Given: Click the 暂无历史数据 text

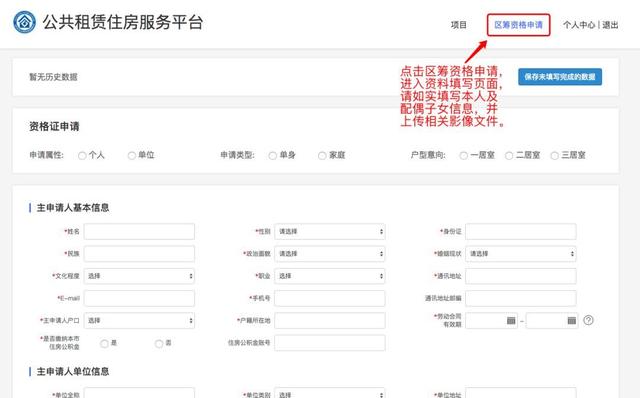Looking at the screenshot, I should [53, 77].
